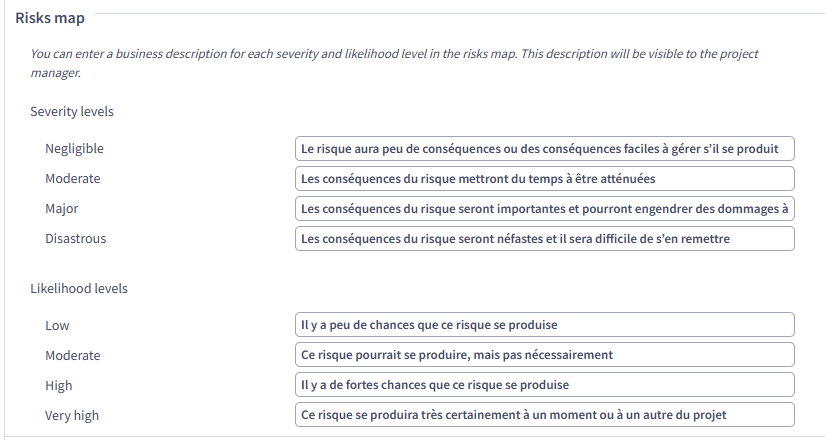
Task: Edit the High likelihood description input
Action: pos(544,385)
